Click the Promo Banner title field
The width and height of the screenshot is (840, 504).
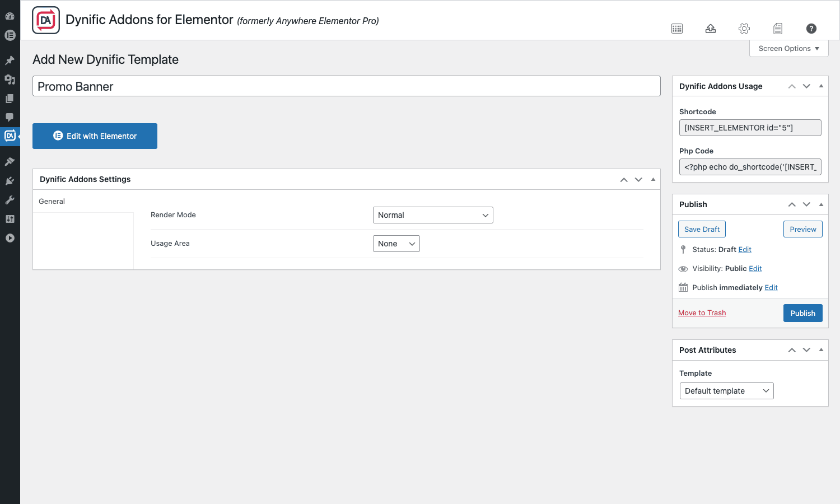tap(347, 86)
